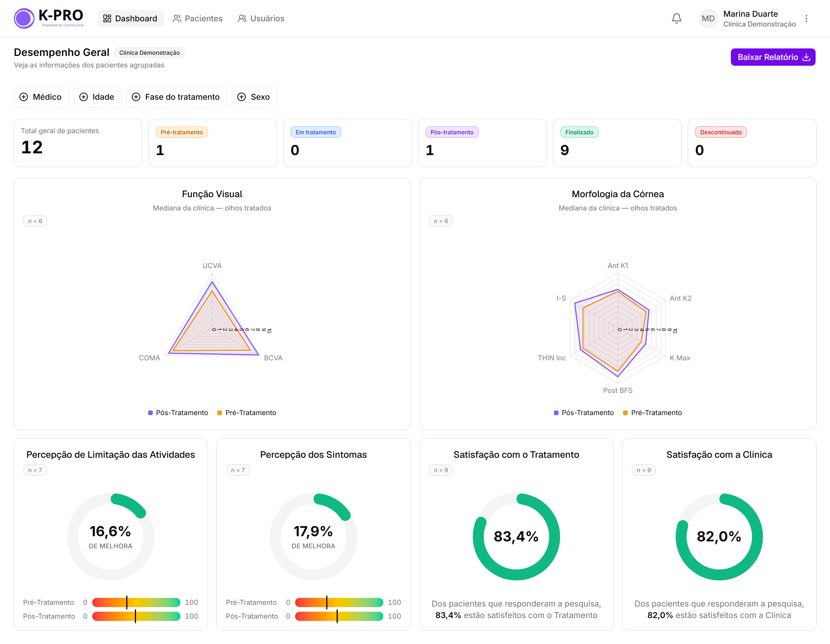Click the Total geral de pacientes card
The image size is (830, 644).
click(78, 143)
